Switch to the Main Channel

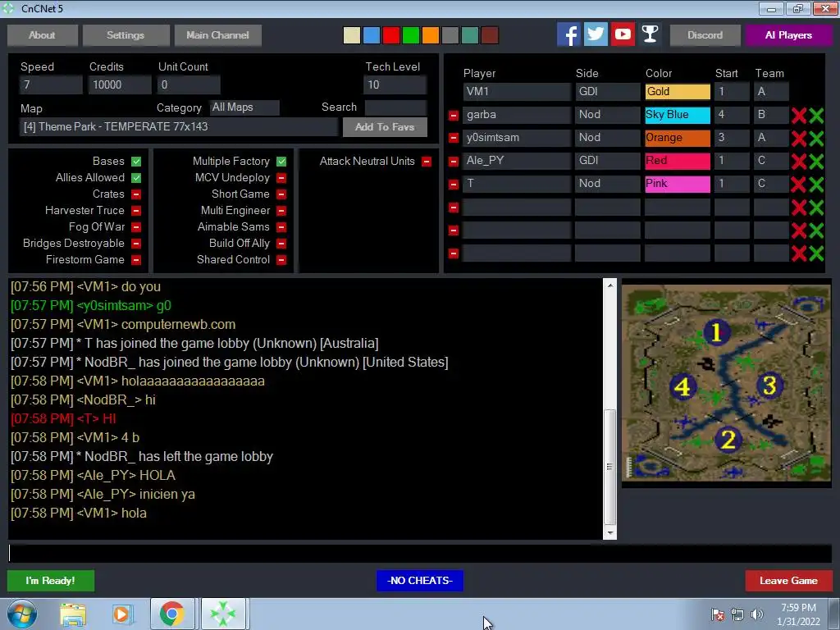coord(217,34)
